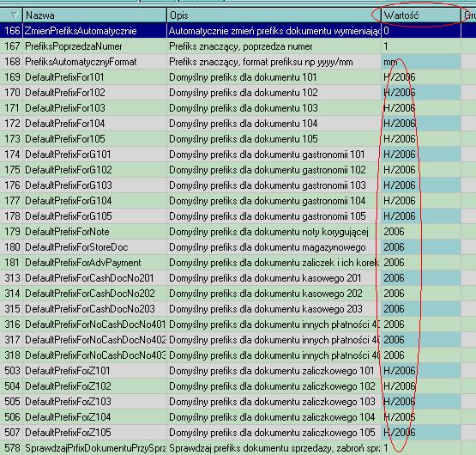The width and height of the screenshot is (476, 455).
Task: Sort by the Opis column header
Action: [x=274, y=15]
